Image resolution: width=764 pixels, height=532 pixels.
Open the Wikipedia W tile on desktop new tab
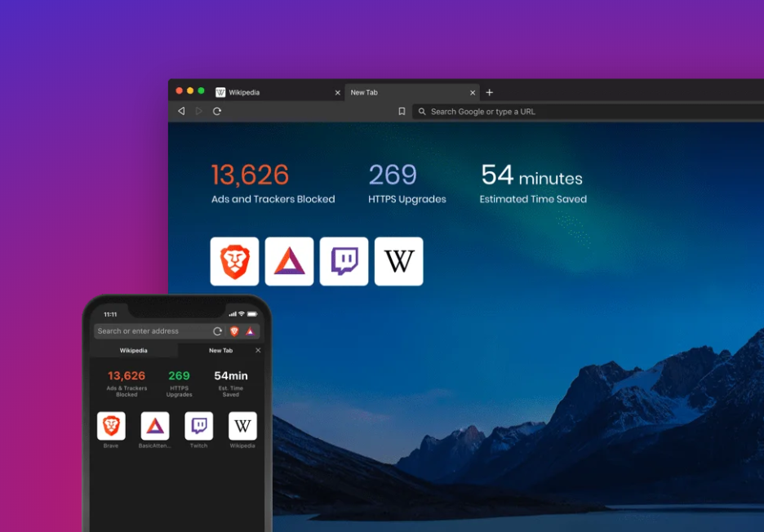point(398,261)
